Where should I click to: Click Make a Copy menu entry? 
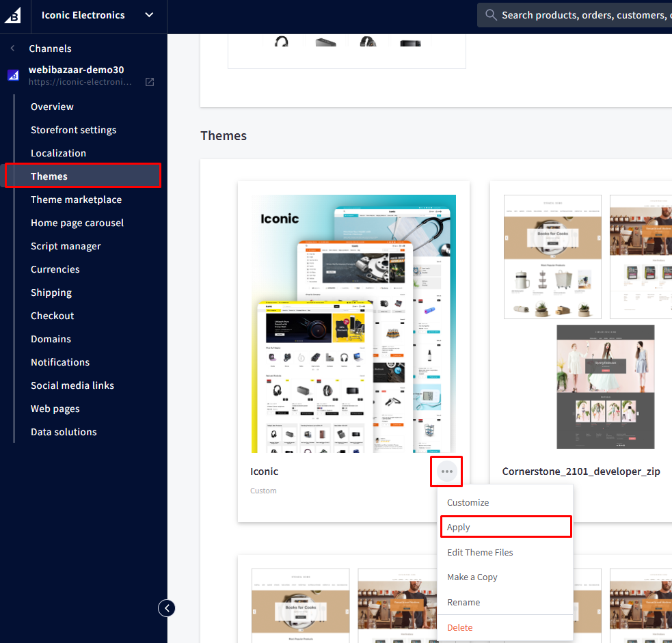click(472, 577)
